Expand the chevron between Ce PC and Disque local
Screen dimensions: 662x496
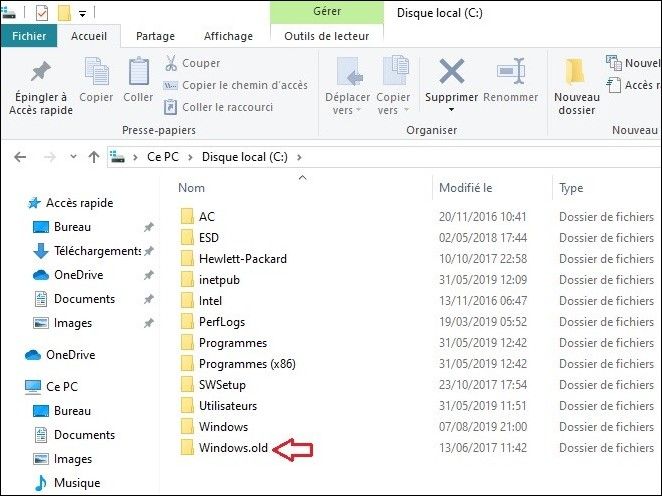pos(190,157)
